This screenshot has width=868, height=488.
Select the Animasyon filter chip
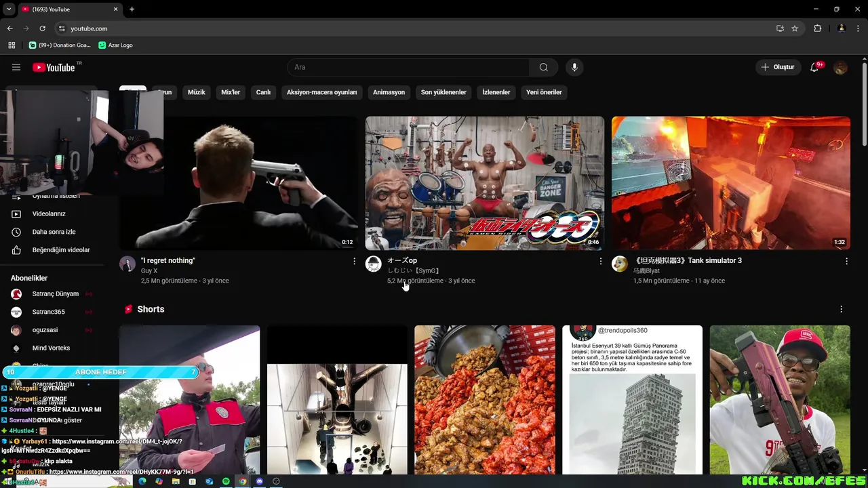tap(389, 92)
